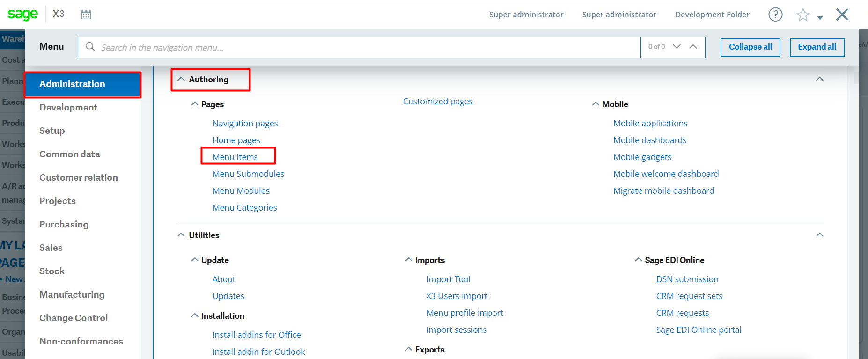Click the search magnifier icon
Image resolution: width=868 pixels, height=359 pixels.
click(90, 47)
